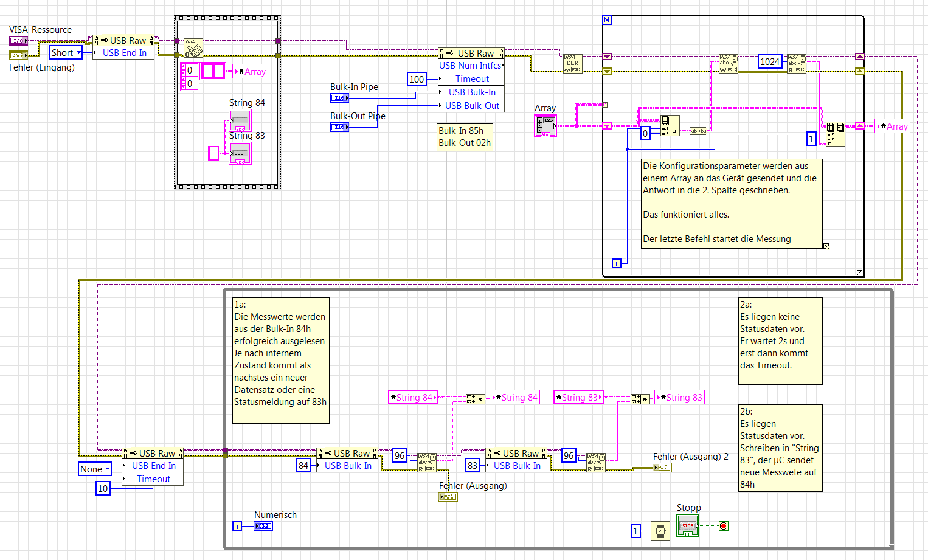Screen dimensions: 928x560
Task: Select the USB Bulk-Out property row
Action: point(471,106)
